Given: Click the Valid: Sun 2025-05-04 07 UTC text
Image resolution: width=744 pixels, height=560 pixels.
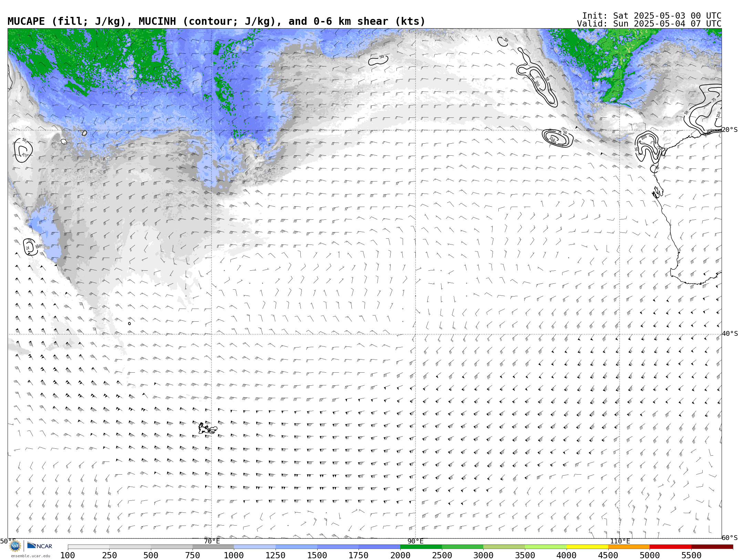Looking at the screenshot, I should pyautogui.click(x=649, y=24).
